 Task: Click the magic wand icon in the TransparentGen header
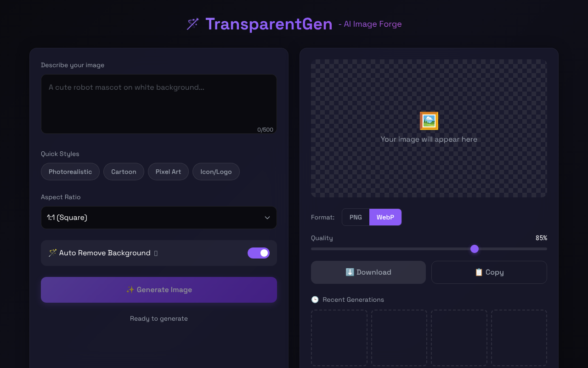coord(192,23)
